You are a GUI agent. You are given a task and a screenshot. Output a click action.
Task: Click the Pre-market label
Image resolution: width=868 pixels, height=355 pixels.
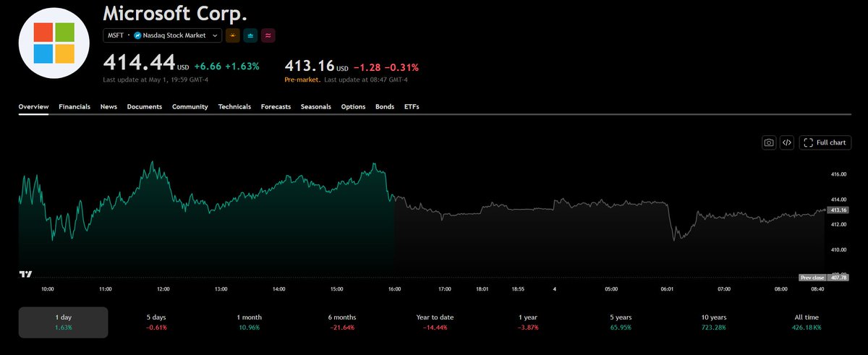click(x=303, y=80)
